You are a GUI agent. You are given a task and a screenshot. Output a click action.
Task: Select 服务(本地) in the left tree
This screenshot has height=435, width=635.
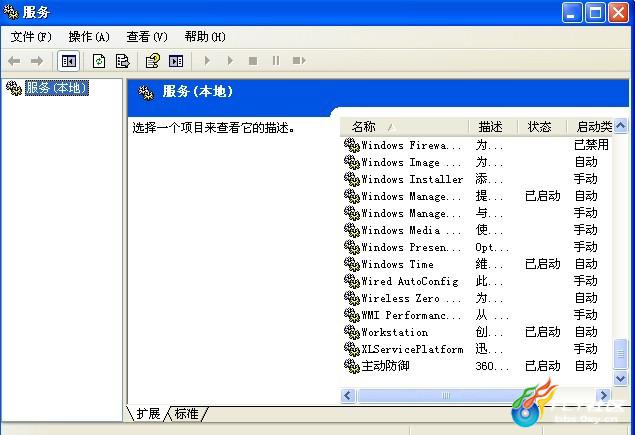57,88
